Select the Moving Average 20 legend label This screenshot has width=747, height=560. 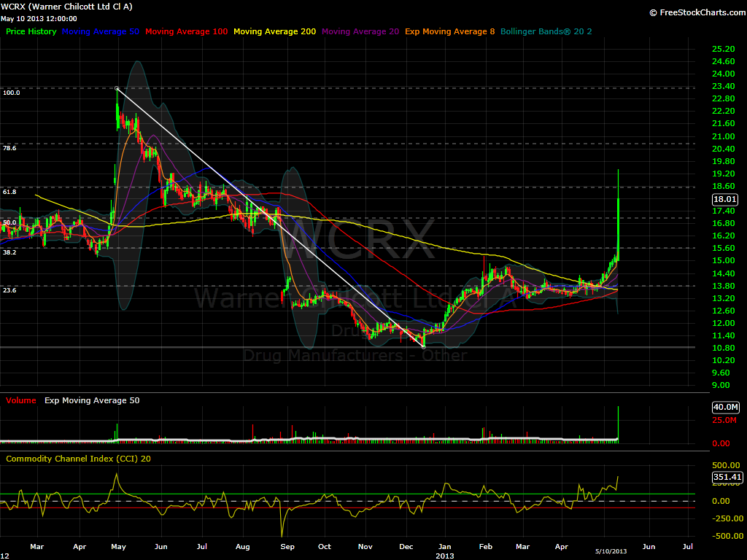pos(360,31)
